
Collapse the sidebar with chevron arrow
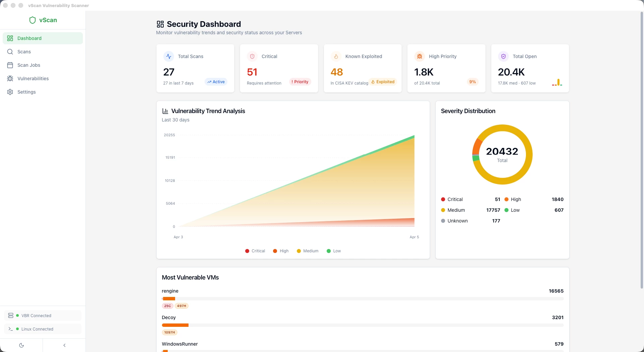[x=64, y=345]
